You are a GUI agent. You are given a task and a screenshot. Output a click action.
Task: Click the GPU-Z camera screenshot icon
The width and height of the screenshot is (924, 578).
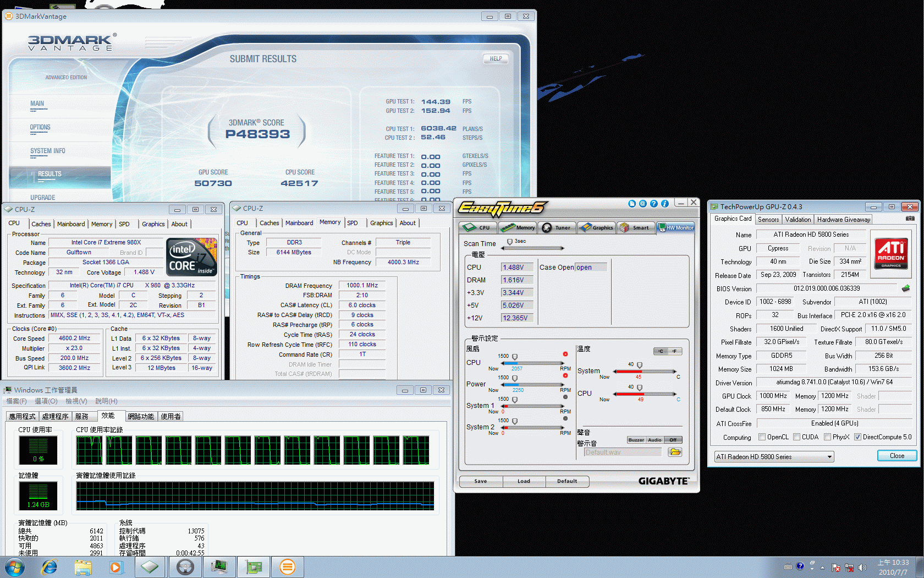(x=910, y=219)
